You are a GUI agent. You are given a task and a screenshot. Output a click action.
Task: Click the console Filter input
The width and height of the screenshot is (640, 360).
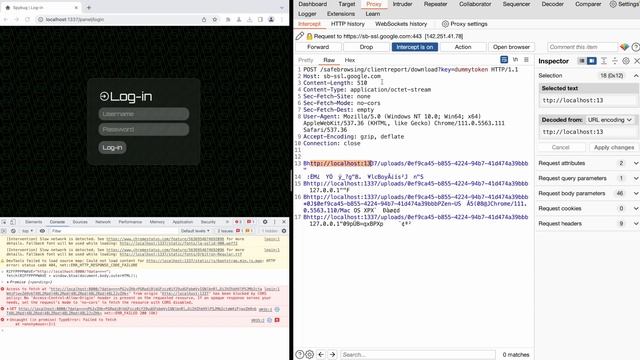(113, 231)
